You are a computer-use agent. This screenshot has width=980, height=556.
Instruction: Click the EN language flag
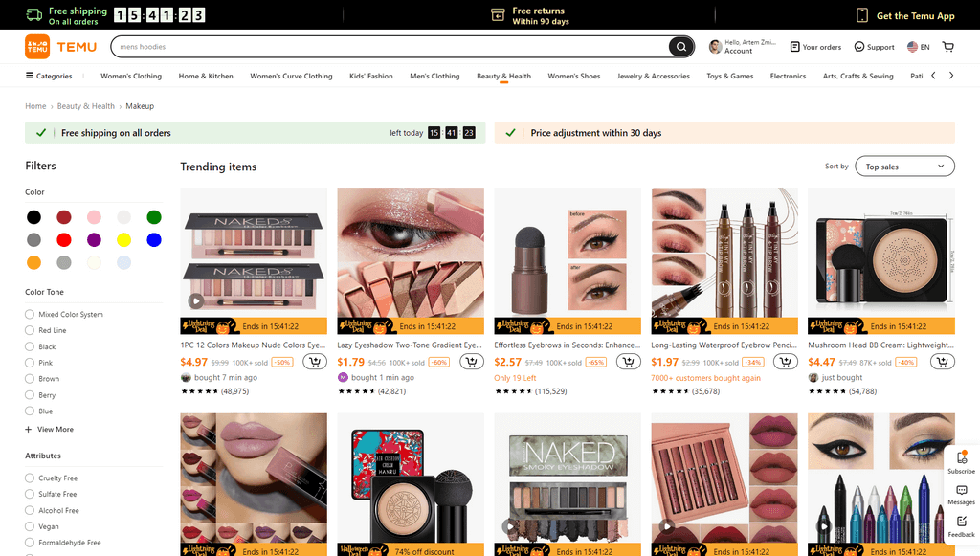point(912,47)
